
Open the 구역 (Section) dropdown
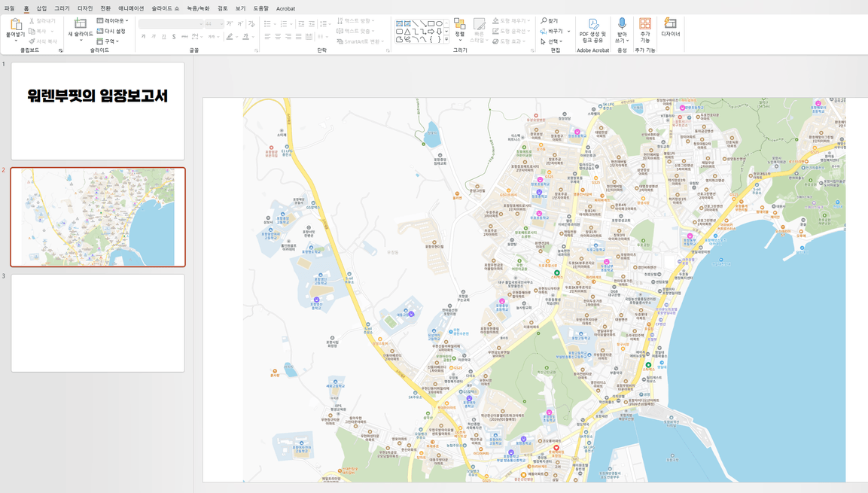[108, 41]
